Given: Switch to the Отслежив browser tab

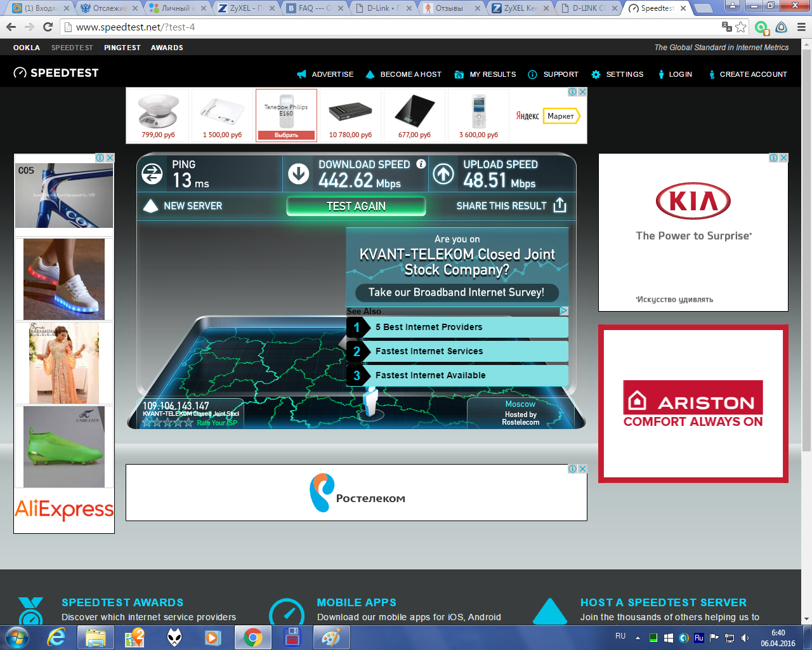Looking at the screenshot, I should click(x=109, y=8).
